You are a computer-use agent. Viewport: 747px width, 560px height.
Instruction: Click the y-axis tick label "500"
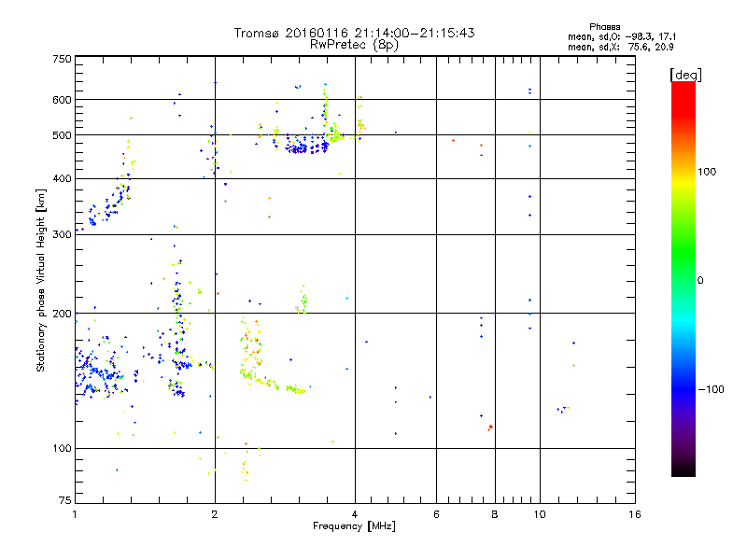pos(62,135)
